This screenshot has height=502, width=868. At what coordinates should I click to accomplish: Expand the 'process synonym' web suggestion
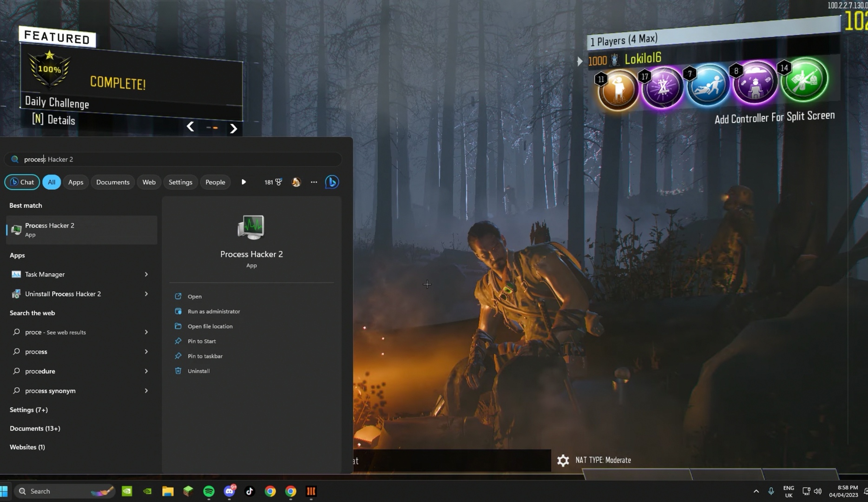point(146,391)
